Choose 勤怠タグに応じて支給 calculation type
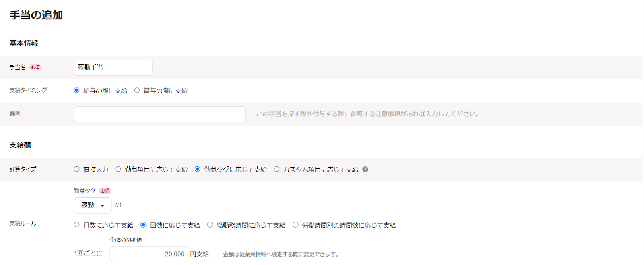Screen dimensions: 644x265 click(197, 169)
